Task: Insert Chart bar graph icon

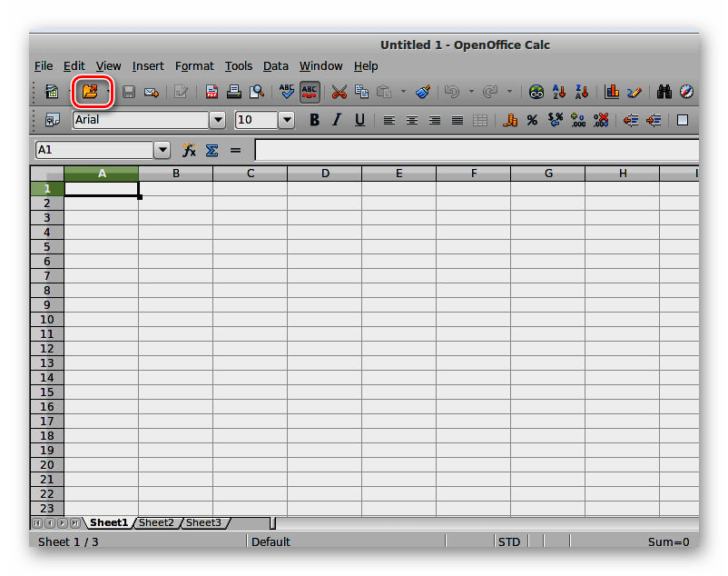Action: [612, 92]
